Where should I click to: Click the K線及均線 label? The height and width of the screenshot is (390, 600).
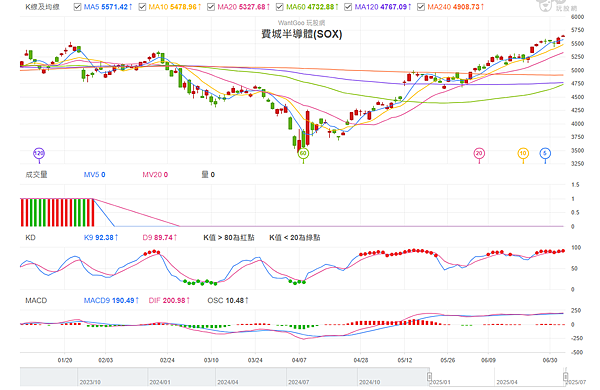[x=42, y=7]
